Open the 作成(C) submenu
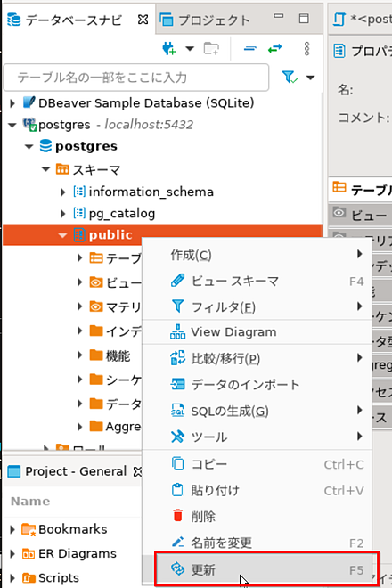The height and width of the screenshot is (588, 392). [x=257, y=255]
